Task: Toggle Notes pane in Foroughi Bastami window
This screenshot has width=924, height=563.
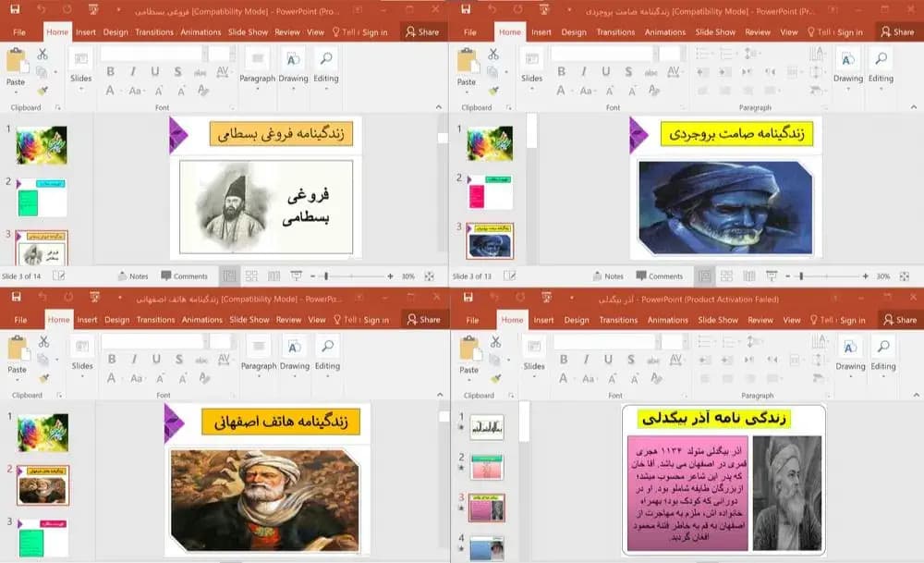Action: point(133,275)
